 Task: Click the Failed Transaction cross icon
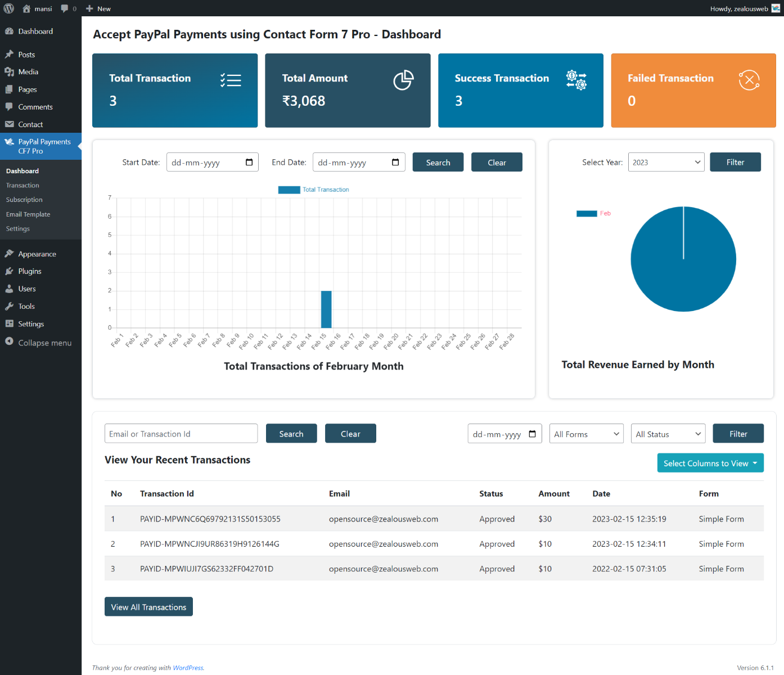click(749, 80)
